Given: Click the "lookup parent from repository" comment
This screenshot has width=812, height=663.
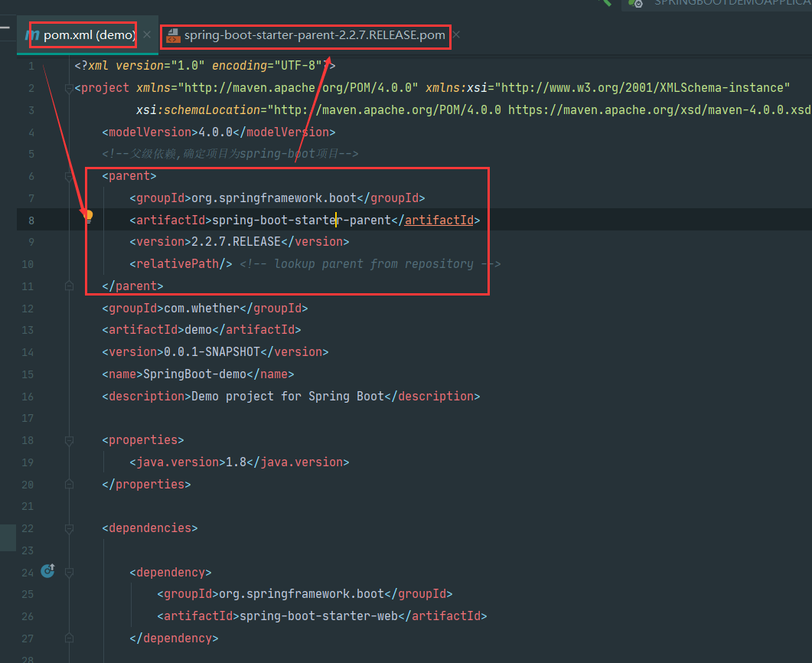Looking at the screenshot, I should 370,264.
